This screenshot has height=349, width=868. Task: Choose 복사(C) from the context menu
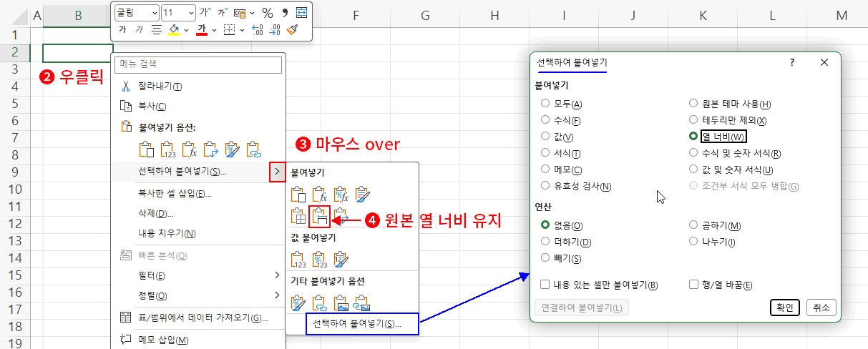(x=198, y=106)
